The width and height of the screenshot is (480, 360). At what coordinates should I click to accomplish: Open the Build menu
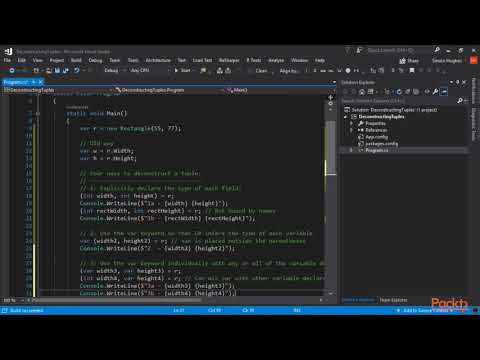pyautogui.click(x=76, y=60)
